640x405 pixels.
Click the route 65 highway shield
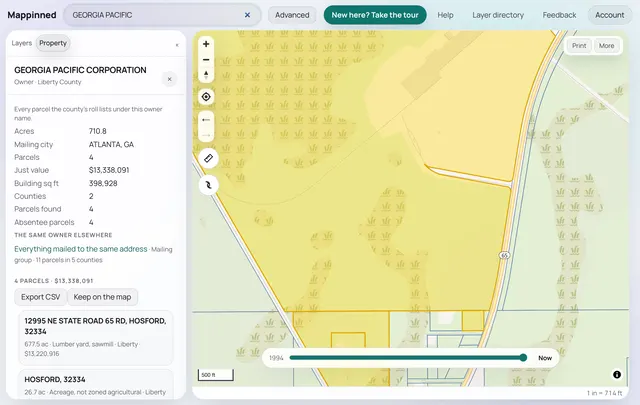point(504,256)
